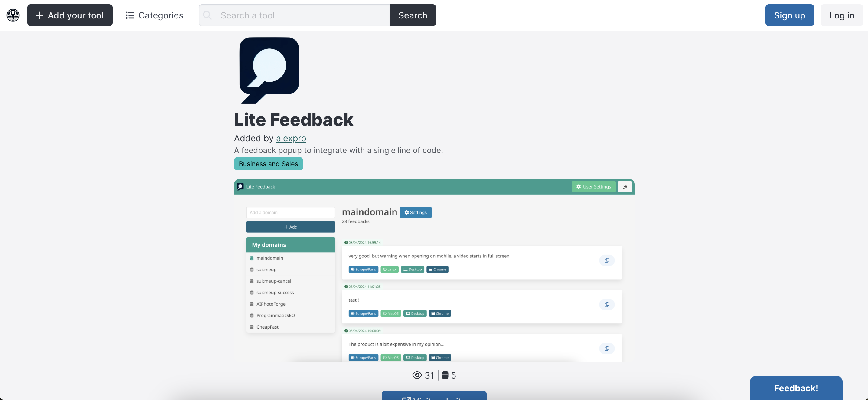Click the small Lite Feedback logo in the preview bar

coord(240,187)
